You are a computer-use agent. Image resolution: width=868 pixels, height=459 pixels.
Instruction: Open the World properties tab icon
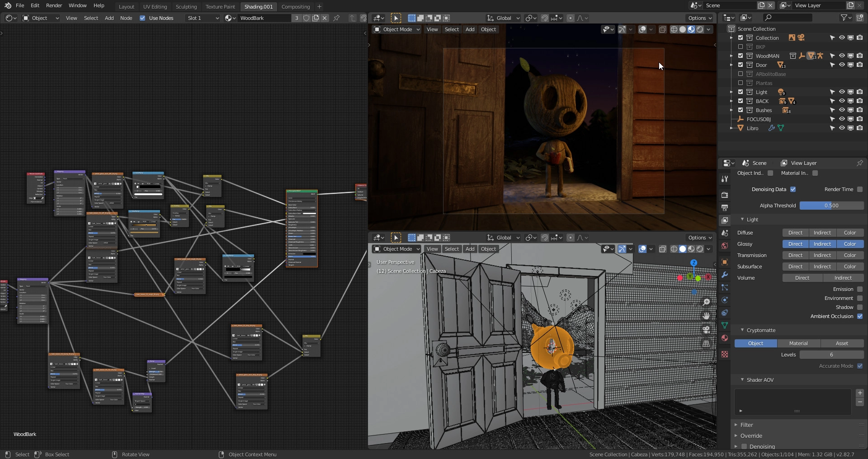pos(725,246)
